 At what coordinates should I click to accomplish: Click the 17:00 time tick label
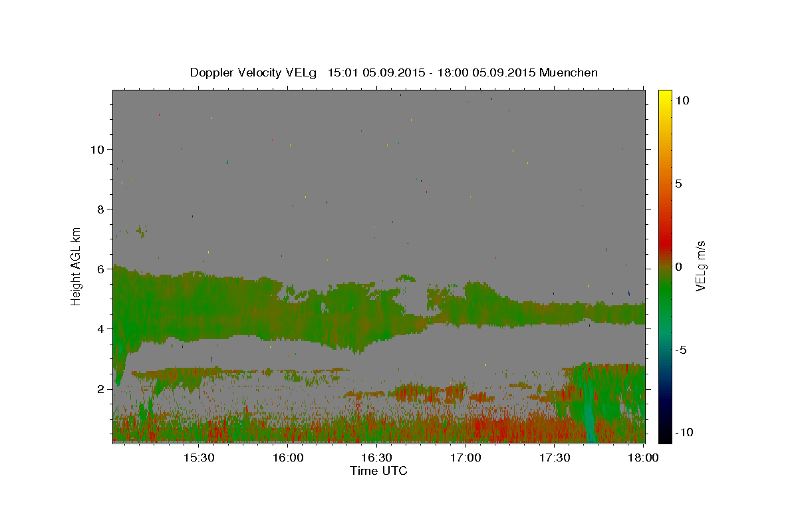pos(465,458)
